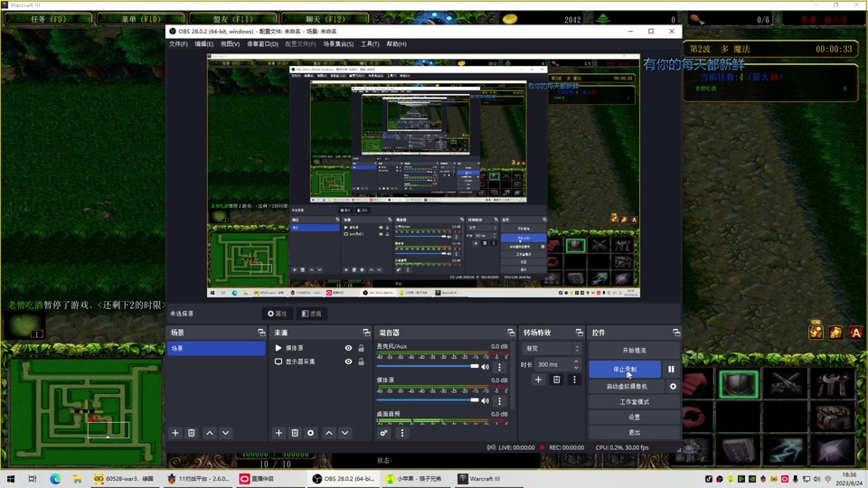The width and height of the screenshot is (868, 488).
Task: Open transition three-dot properties menu
Action: click(574, 380)
